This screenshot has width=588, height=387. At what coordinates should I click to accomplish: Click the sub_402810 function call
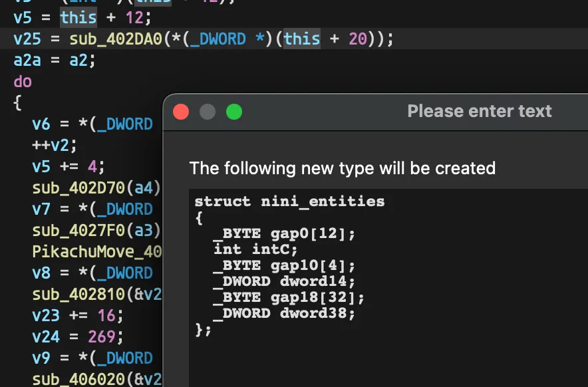(x=78, y=295)
